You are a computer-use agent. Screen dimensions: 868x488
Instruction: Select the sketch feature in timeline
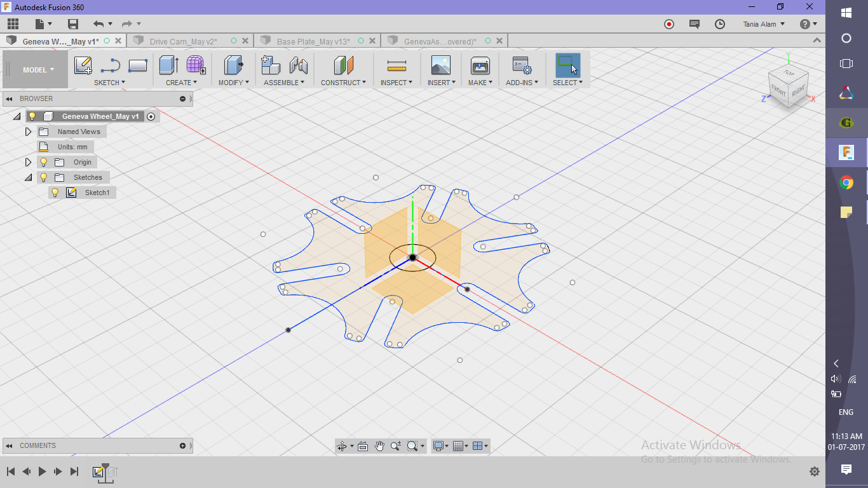(98, 471)
